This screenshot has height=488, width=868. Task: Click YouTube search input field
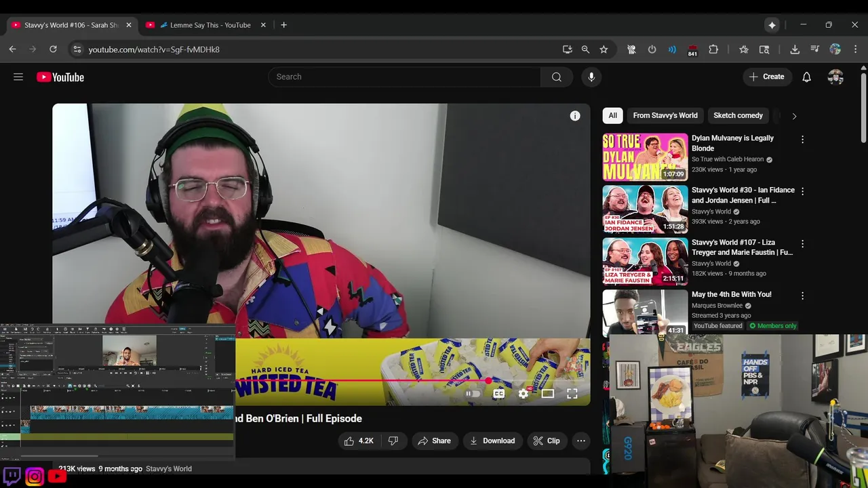pos(404,77)
